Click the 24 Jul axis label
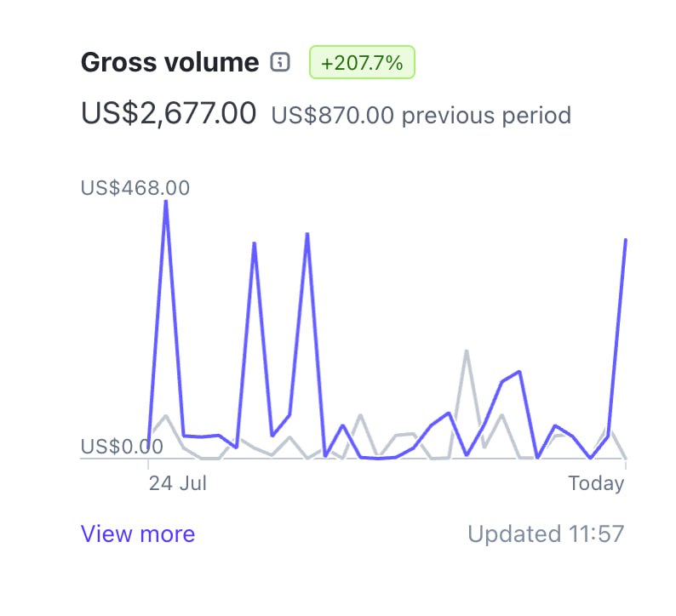Screen dimensions: 676x616 pyautogui.click(x=178, y=483)
